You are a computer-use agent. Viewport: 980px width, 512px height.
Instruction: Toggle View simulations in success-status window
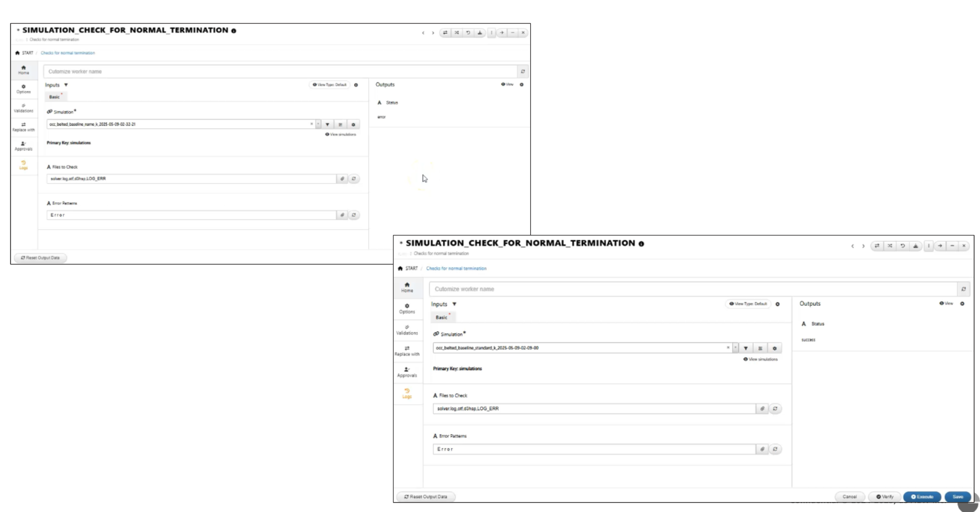tap(760, 359)
